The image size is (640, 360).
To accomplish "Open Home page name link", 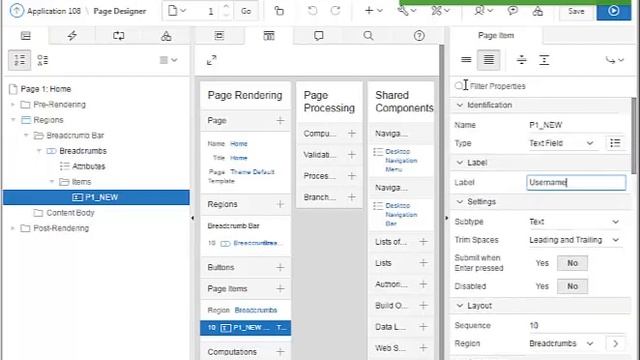I will (239, 144).
